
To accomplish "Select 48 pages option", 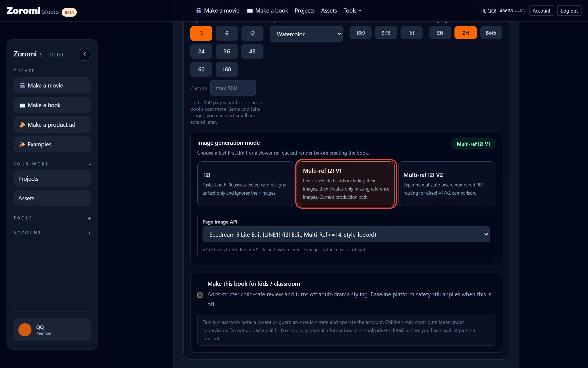I will 252,51.
